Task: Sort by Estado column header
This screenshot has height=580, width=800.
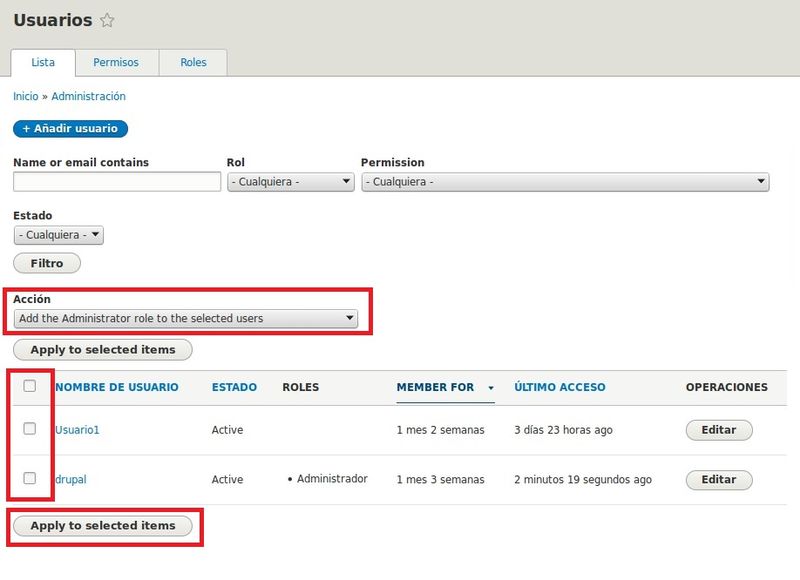Action: pos(234,387)
